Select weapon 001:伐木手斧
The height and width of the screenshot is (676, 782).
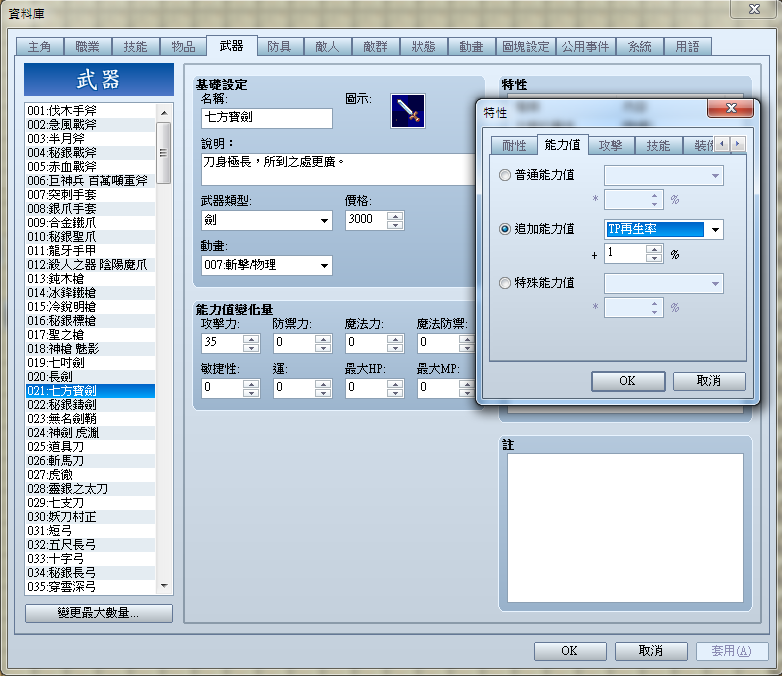[x=90, y=111]
